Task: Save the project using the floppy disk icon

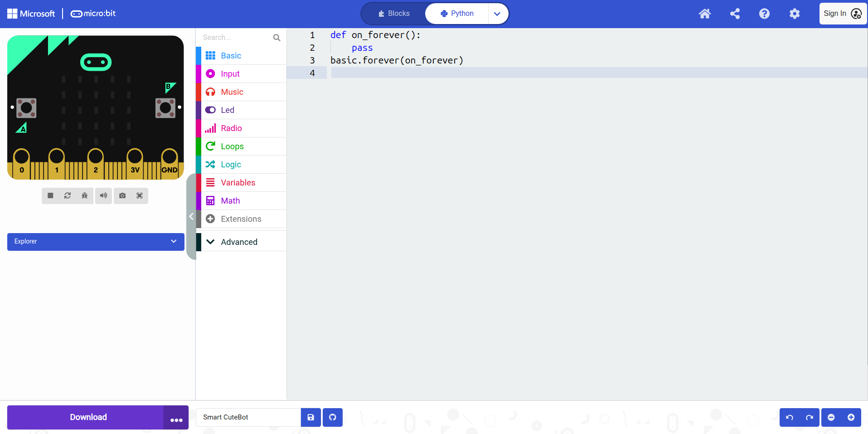Action: pyautogui.click(x=310, y=417)
